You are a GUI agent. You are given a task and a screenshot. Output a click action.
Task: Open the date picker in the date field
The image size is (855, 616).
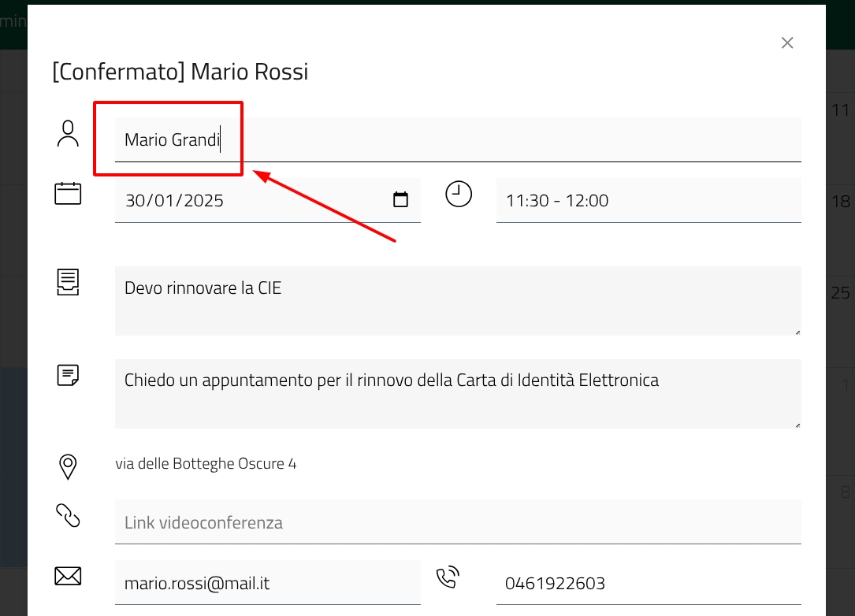click(x=400, y=200)
